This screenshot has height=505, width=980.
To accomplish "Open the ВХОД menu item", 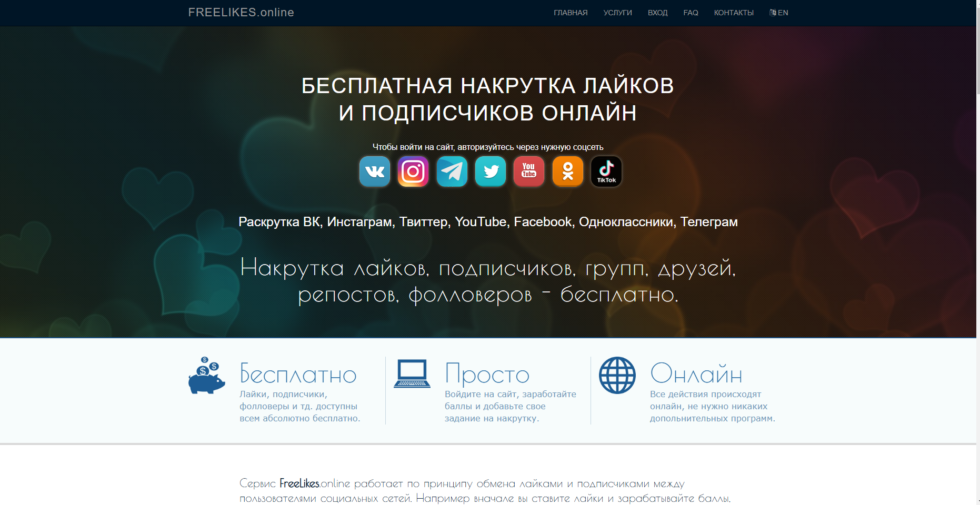I will 658,13.
